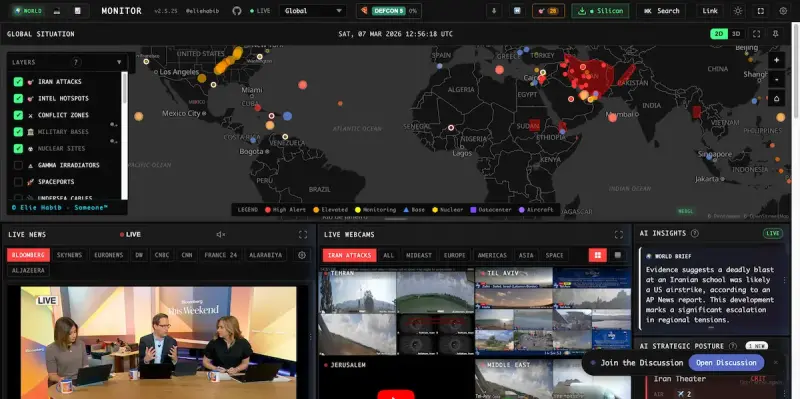Close the Join the Discussion banner
This screenshot has width=800, height=399.
point(776,363)
